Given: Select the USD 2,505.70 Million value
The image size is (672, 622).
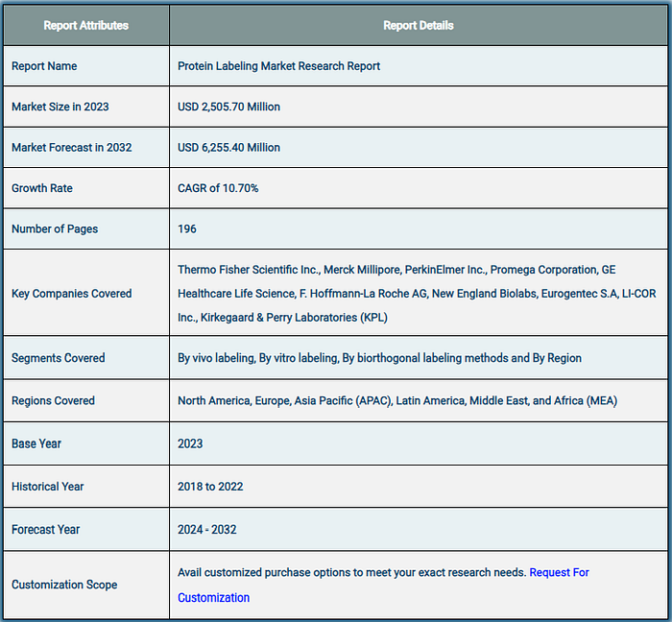Looking at the screenshot, I should (x=228, y=107).
